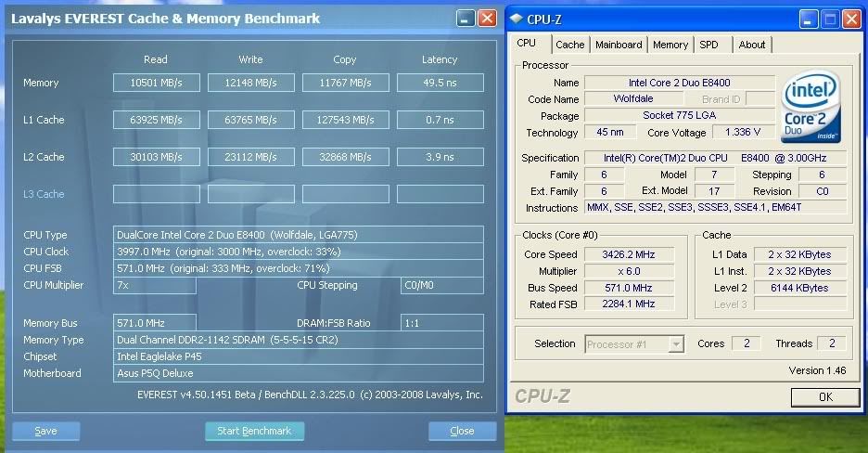Click the L2 Cache Read value 30103 MB/s

pos(156,157)
